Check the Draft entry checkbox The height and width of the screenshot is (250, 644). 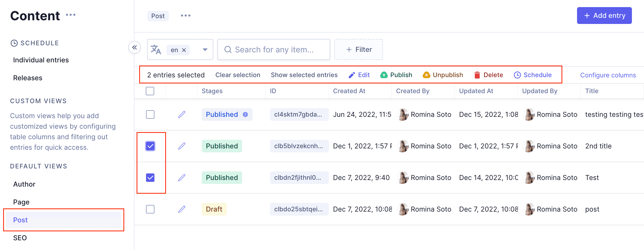[150, 209]
